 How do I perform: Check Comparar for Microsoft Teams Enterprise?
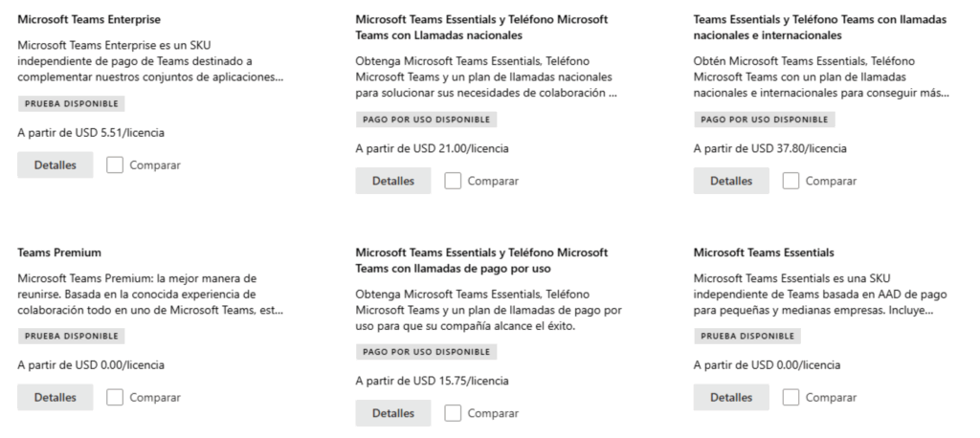pos(115,164)
